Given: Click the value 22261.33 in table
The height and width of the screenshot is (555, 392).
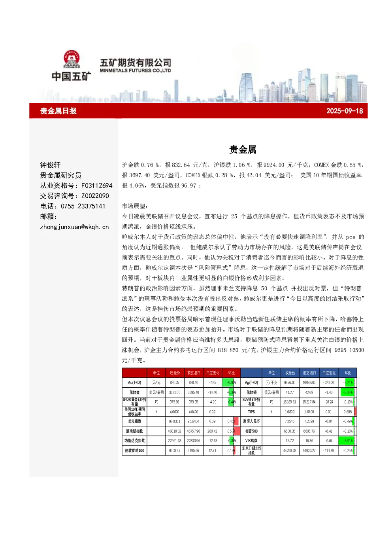Looking at the screenshot, I should [x=175, y=441].
